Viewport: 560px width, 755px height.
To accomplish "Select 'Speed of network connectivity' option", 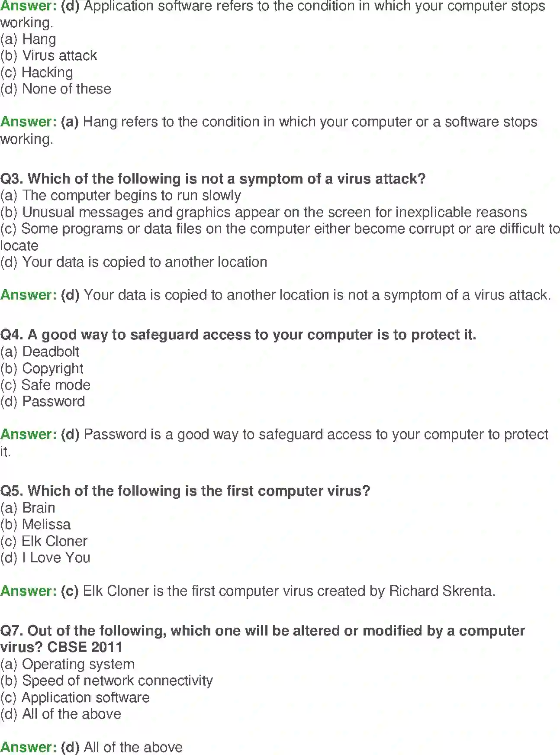I will pyautogui.click(x=107, y=681).
